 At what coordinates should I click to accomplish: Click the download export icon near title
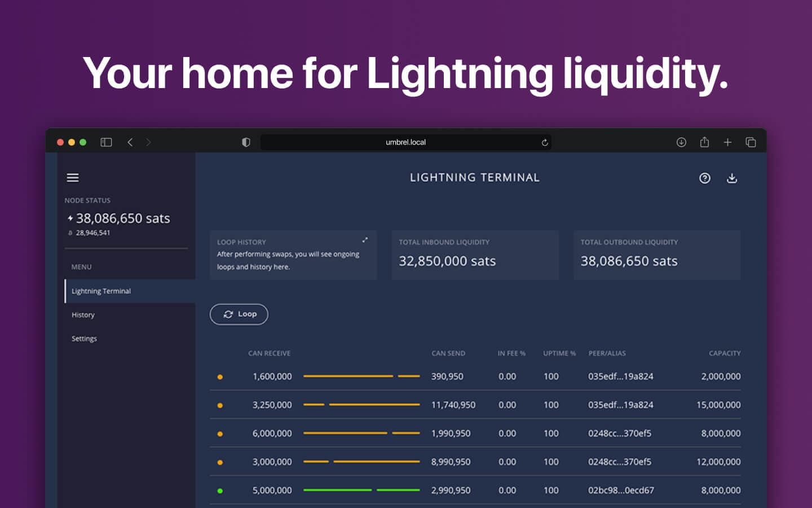click(x=732, y=178)
